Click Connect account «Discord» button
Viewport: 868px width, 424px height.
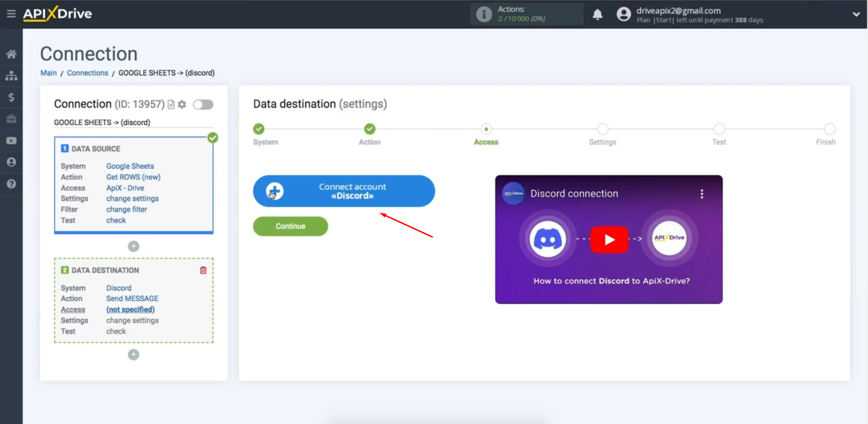pos(344,191)
